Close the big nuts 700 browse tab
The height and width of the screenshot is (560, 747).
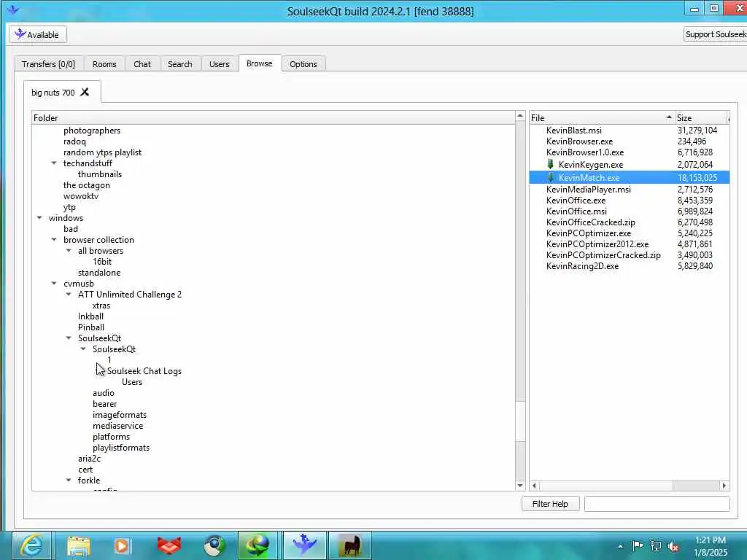click(x=85, y=92)
